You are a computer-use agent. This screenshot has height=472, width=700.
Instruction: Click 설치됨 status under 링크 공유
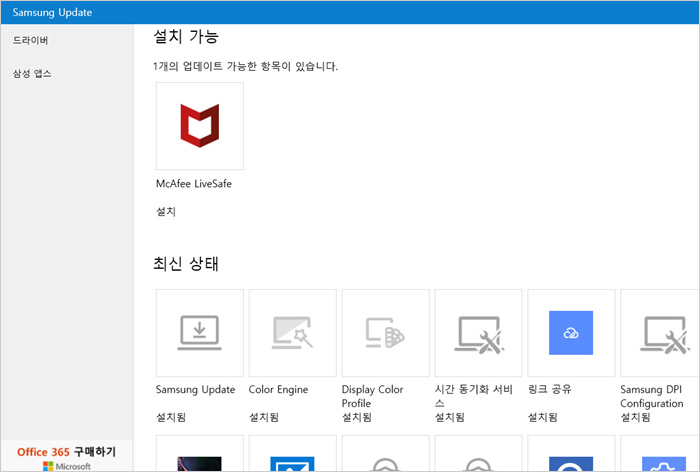pos(542,417)
